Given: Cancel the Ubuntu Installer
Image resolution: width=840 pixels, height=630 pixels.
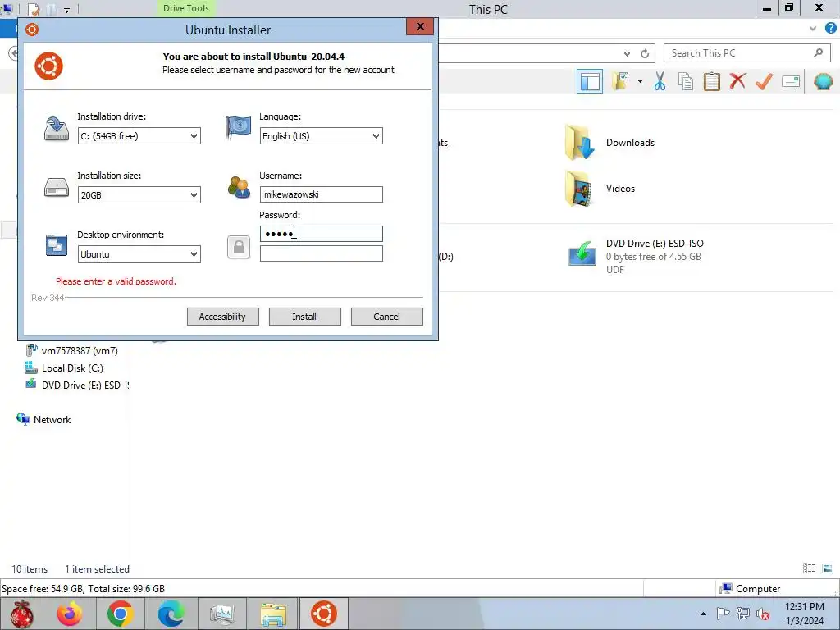Looking at the screenshot, I should point(387,317).
